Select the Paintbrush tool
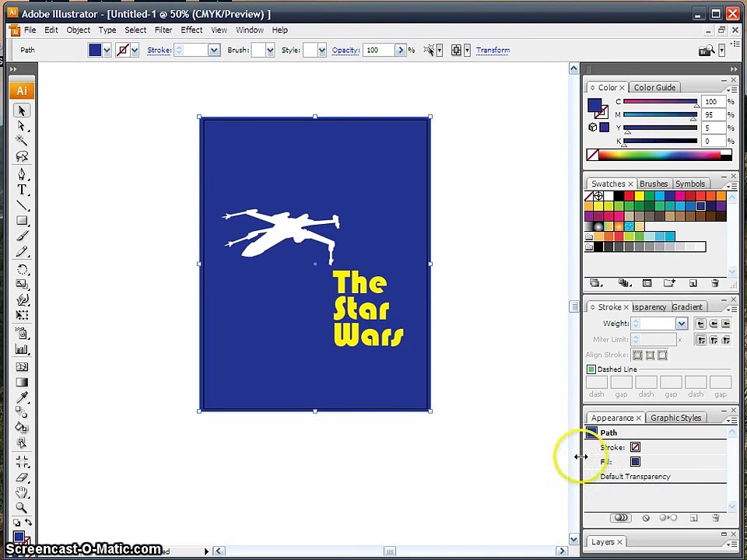Screen dimensions: 747x560 pos(22,236)
